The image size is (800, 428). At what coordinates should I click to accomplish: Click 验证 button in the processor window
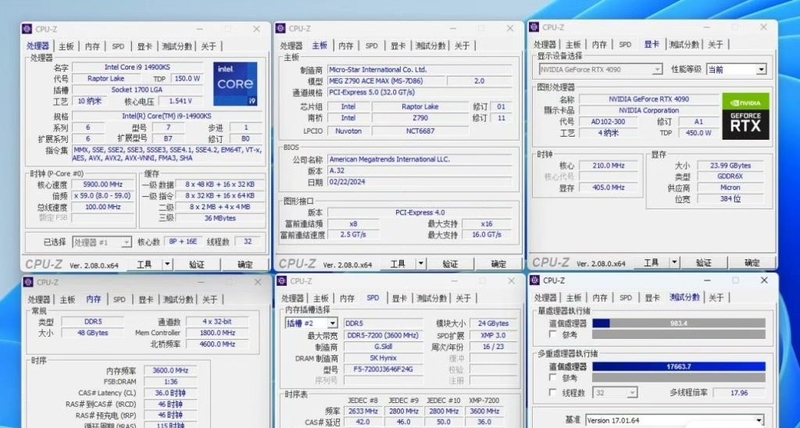click(x=196, y=264)
